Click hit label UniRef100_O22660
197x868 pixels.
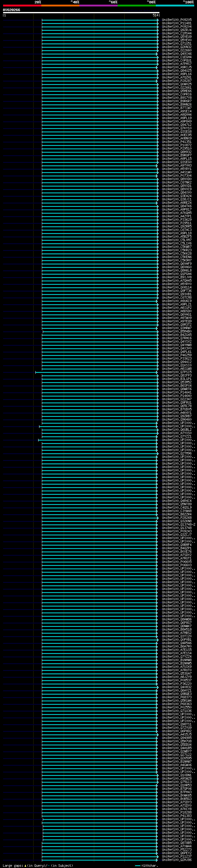pos(177,50)
